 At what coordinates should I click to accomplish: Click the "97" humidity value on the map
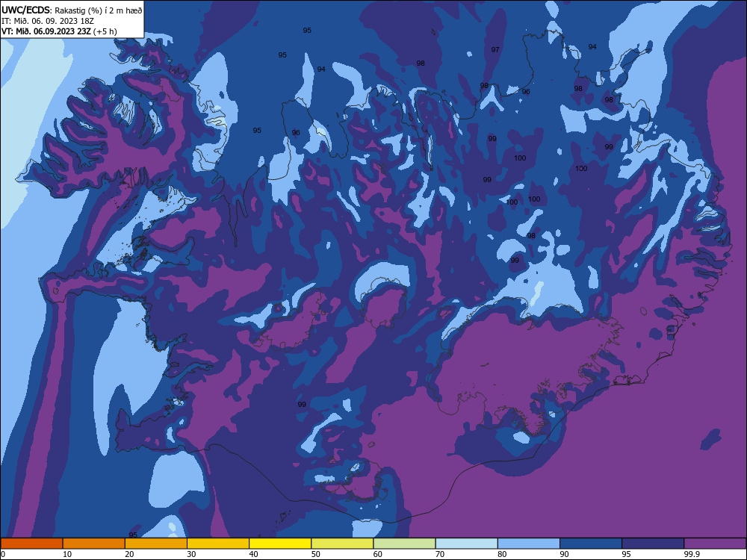coord(495,49)
